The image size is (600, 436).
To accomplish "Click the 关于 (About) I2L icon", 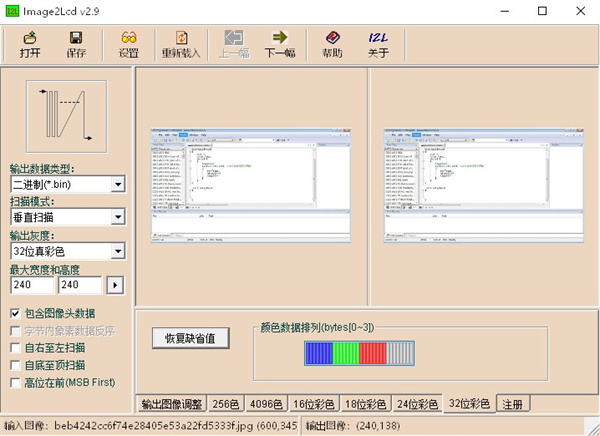I will click(x=378, y=44).
